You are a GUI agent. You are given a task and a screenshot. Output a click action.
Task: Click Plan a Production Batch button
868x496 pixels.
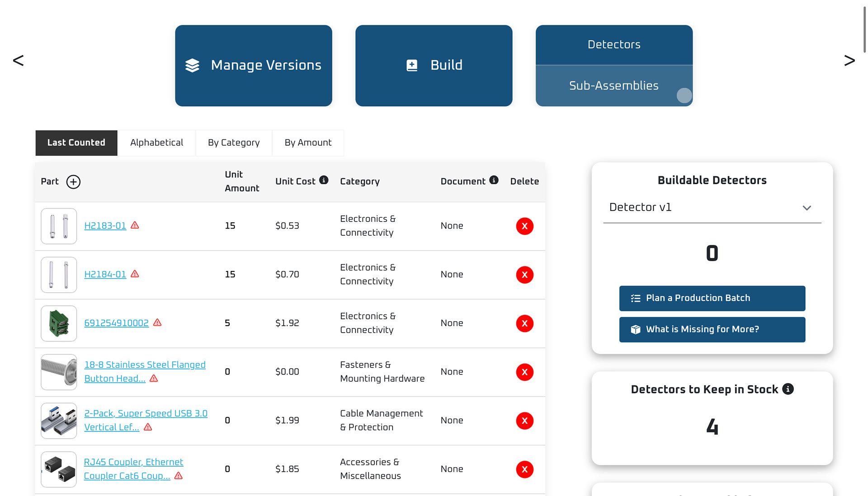point(712,298)
